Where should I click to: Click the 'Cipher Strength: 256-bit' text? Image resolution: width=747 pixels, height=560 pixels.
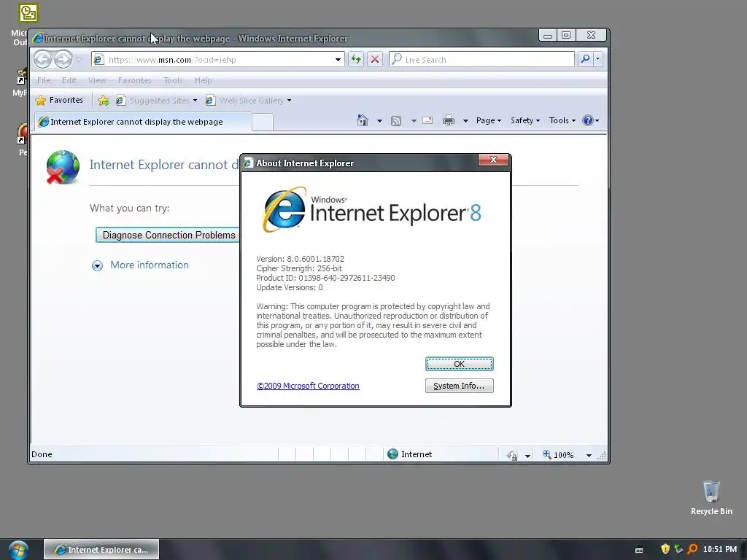click(298, 268)
